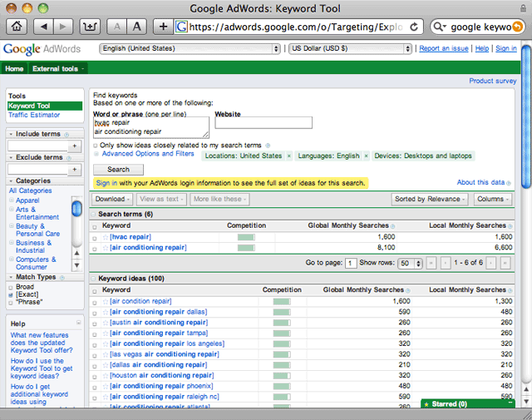This screenshot has width=532, height=420.
Task: Collapse the Include terms section
Action: click(11, 134)
